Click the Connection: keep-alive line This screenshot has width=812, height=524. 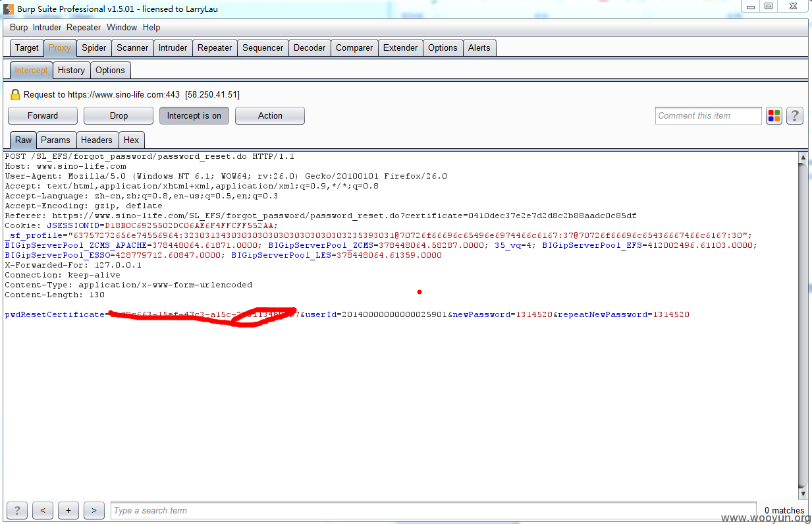point(63,275)
